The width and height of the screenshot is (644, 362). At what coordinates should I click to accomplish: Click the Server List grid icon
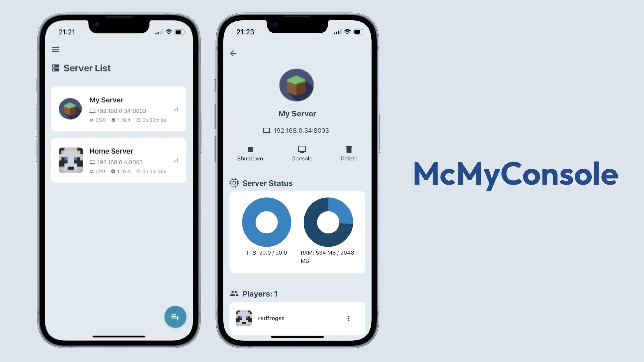(55, 68)
